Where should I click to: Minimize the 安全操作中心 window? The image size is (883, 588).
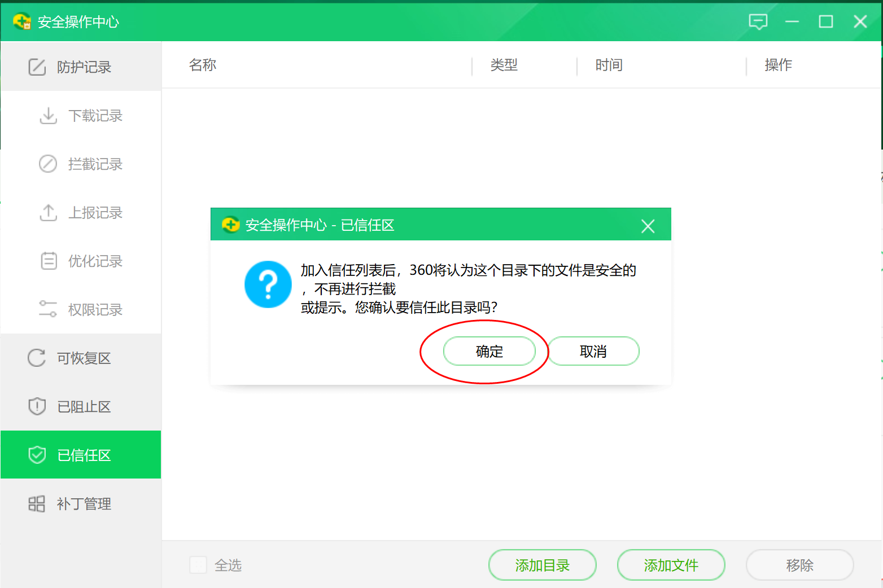[x=792, y=22]
